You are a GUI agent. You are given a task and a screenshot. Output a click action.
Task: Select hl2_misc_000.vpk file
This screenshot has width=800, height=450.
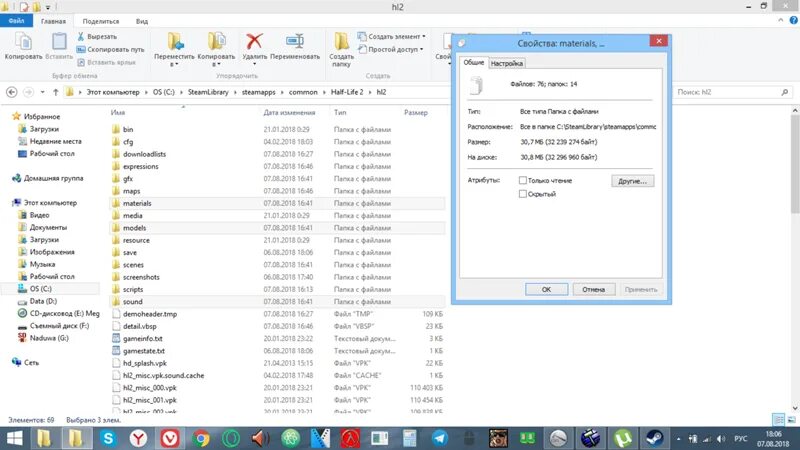coord(277,388)
